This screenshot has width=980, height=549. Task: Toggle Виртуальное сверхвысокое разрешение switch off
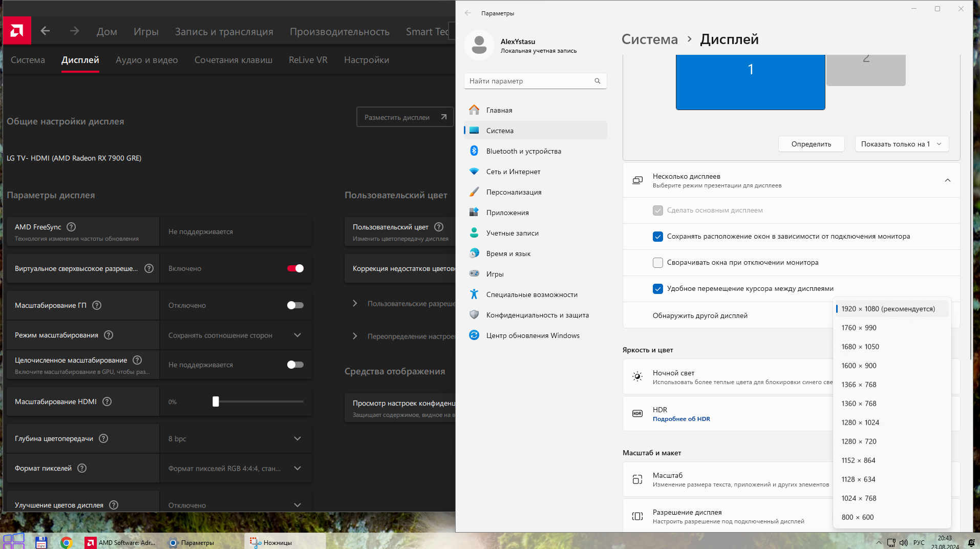295,268
